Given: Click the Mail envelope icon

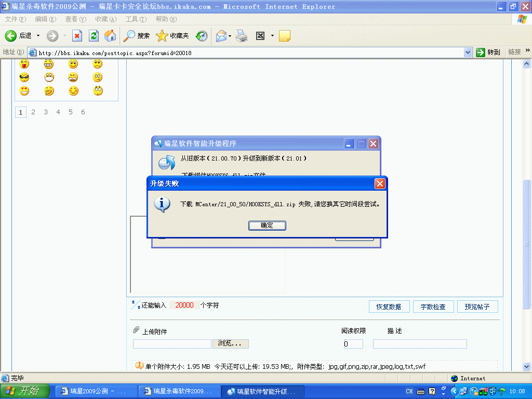Looking at the screenshot, I should 221,36.
